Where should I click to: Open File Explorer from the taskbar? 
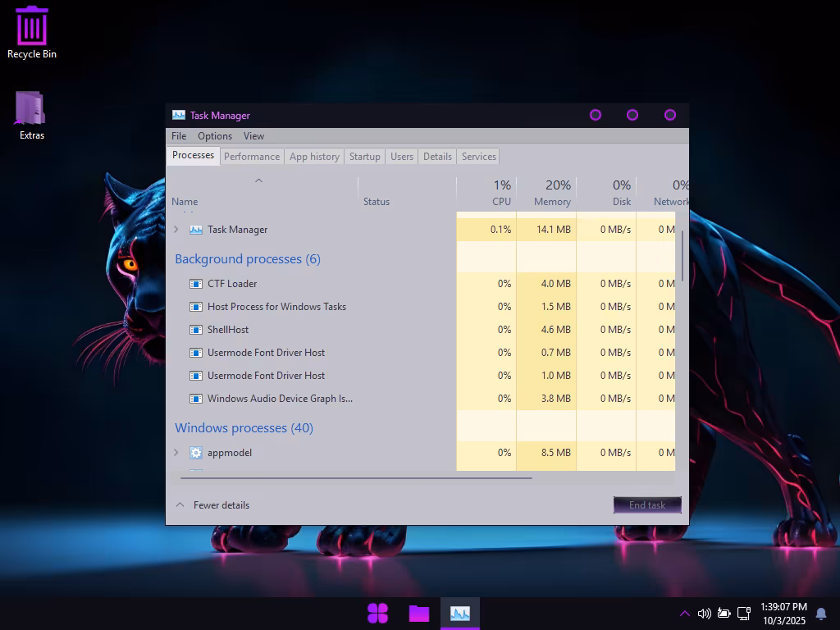(x=419, y=614)
